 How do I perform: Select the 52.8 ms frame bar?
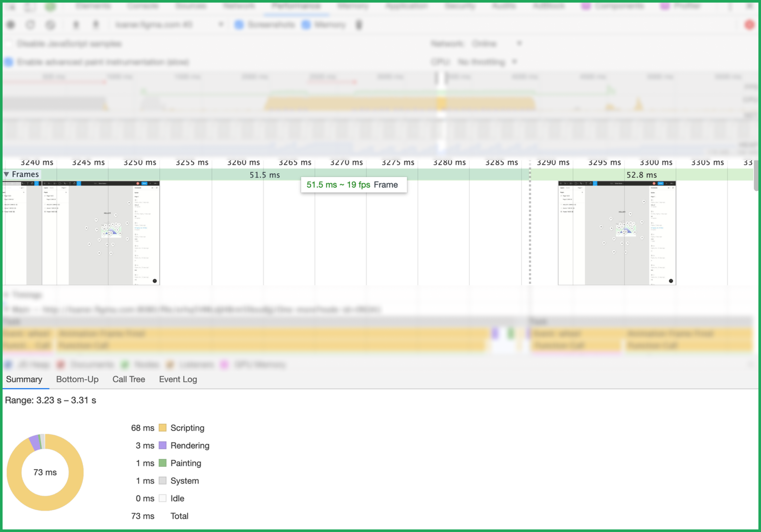[x=641, y=175]
